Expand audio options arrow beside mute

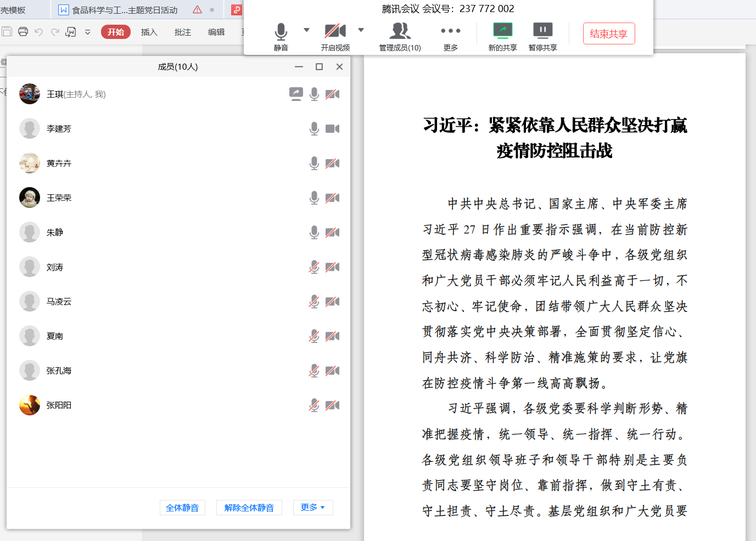coord(306,30)
